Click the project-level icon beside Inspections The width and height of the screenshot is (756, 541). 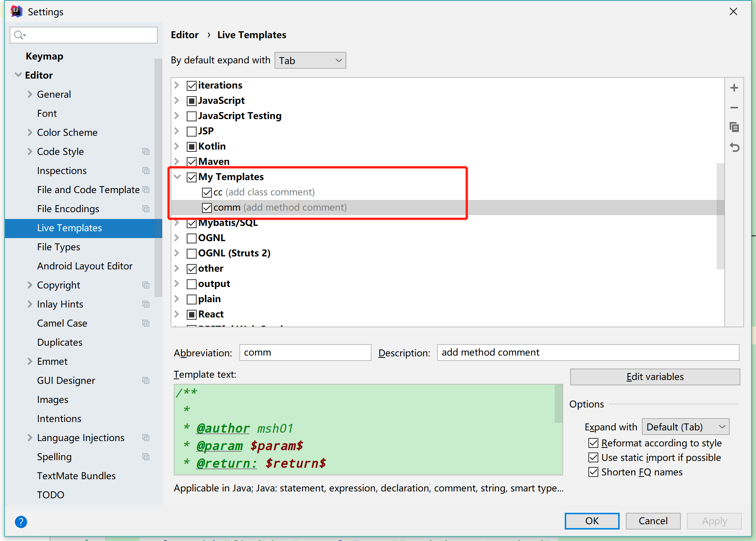click(x=146, y=171)
